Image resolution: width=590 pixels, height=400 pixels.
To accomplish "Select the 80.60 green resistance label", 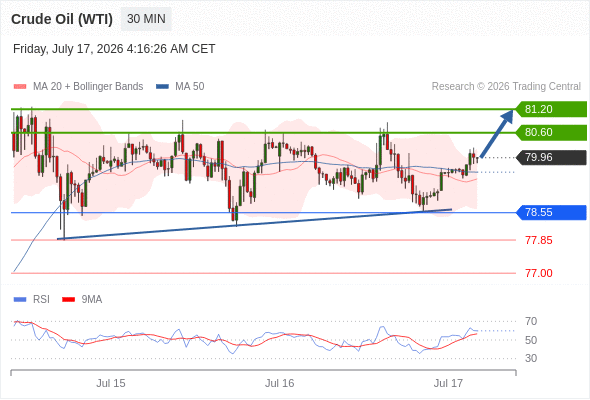I will 551,132.
